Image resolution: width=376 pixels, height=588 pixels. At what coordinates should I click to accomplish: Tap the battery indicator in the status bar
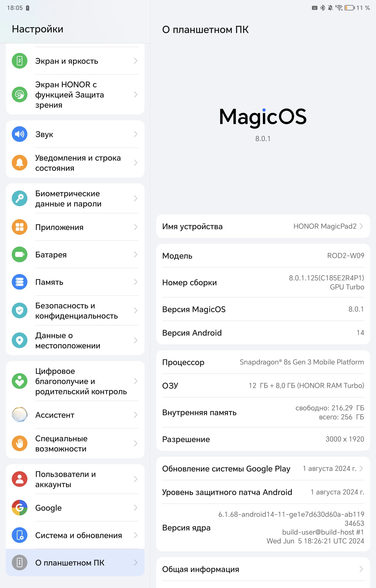click(350, 8)
